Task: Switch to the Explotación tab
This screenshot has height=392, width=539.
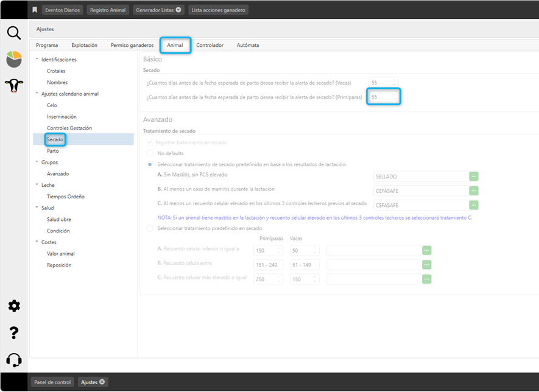Action: [x=84, y=45]
